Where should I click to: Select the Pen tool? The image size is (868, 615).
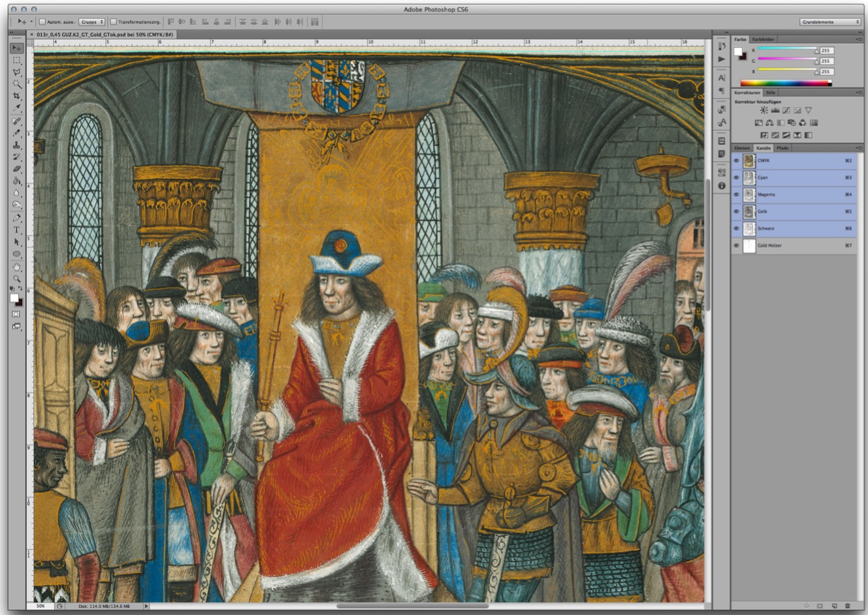(17, 218)
